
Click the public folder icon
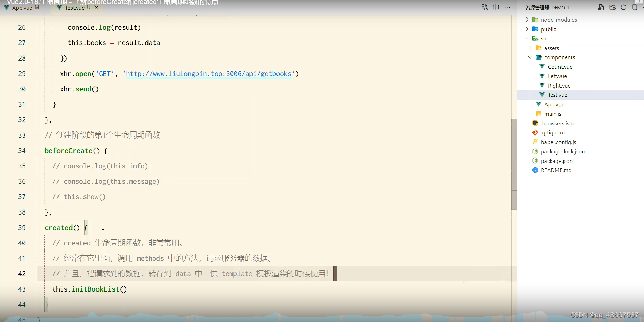(x=535, y=29)
